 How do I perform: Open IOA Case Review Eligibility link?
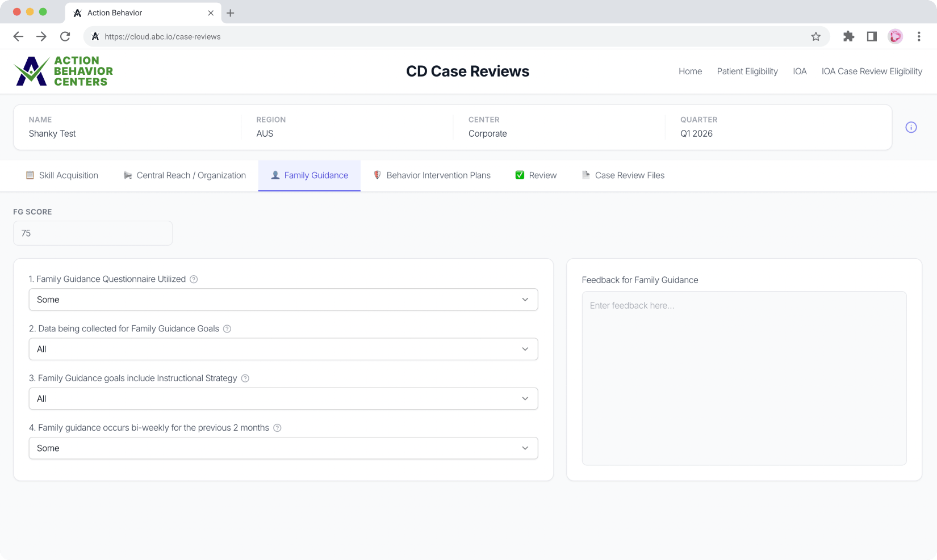click(872, 71)
